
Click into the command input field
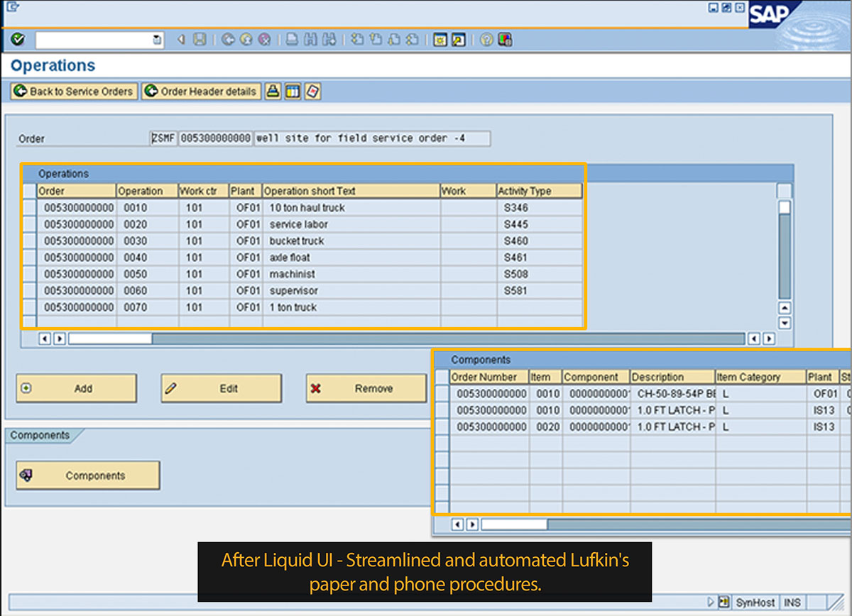[x=94, y=40]
